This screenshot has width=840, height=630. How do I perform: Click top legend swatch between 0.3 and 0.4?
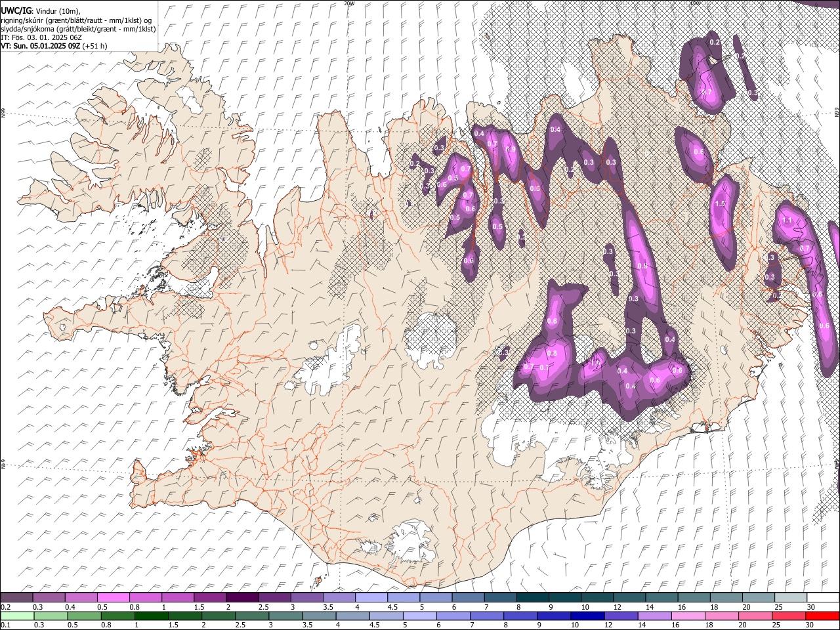[49, 597]
